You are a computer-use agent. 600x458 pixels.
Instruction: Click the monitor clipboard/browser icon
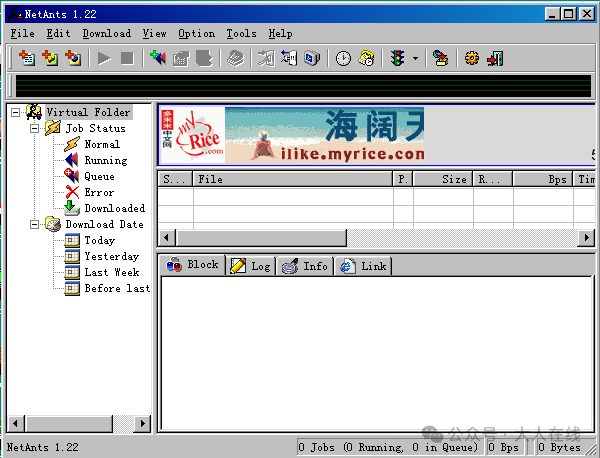(x=312, y=58)
